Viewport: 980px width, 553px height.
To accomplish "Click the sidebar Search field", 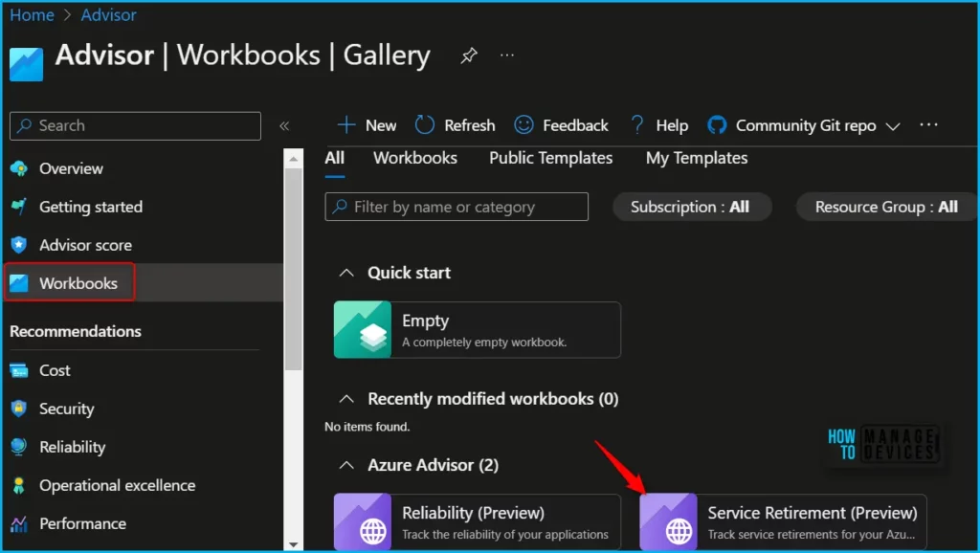I will point(135,125).
